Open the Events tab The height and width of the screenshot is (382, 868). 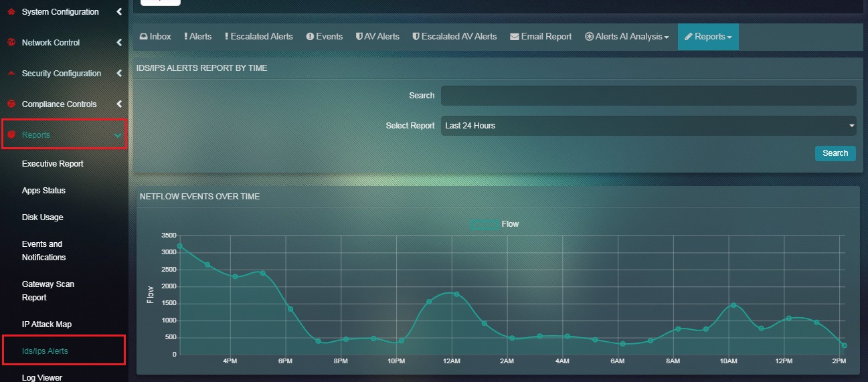pos(325,37)
